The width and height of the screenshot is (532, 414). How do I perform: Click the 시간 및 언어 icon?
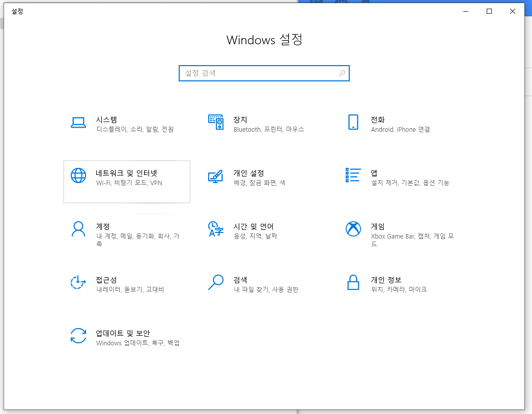[216, 229]
